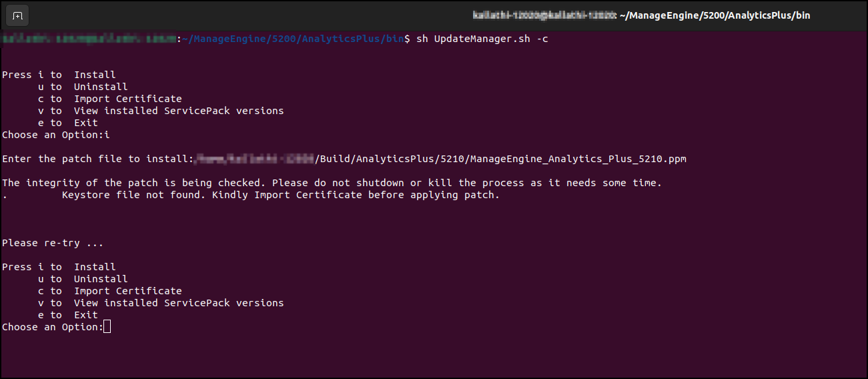The image size is (868, 379).
Task: Click the "Please re-try ..." text
Action: point(53,243)
